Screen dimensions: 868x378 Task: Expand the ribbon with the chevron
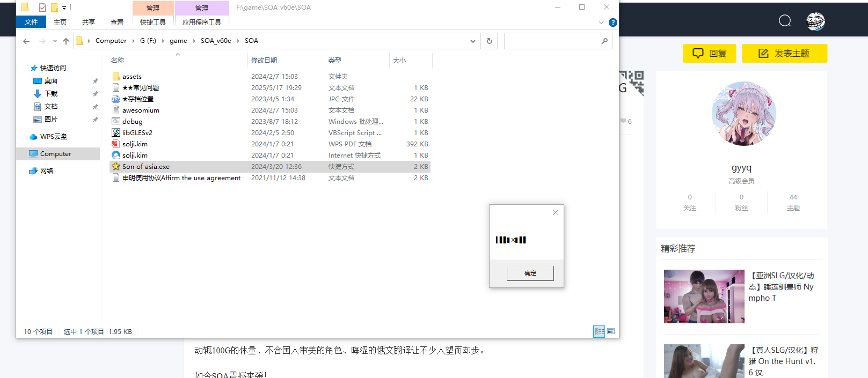click(x=601, y=23)
